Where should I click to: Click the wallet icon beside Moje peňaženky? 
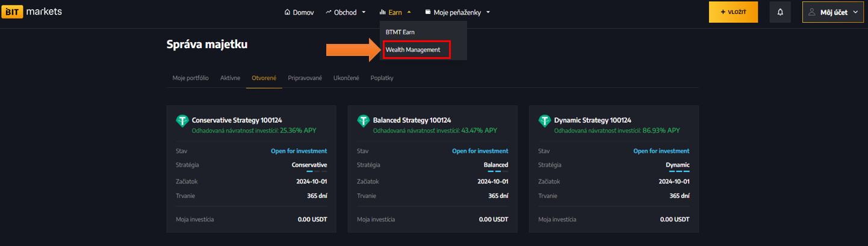pos(427,12)
